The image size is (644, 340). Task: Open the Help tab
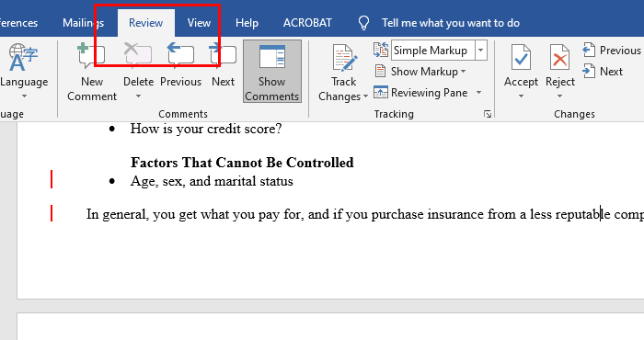point(247,23)
